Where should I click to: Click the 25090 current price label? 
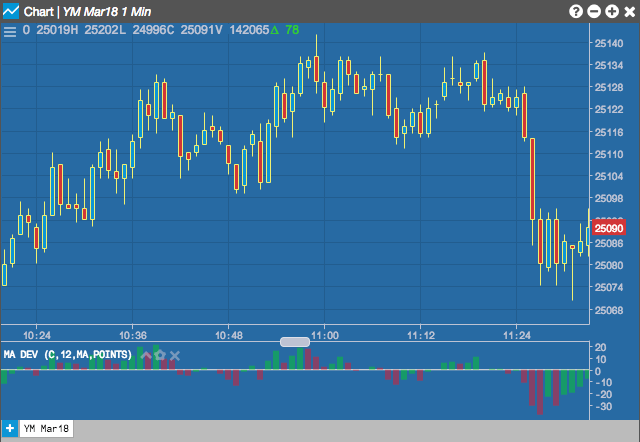(609, 228)
